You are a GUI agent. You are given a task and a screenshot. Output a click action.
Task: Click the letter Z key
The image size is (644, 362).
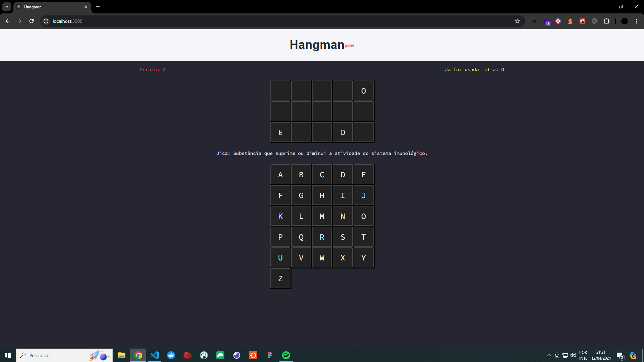280,279
